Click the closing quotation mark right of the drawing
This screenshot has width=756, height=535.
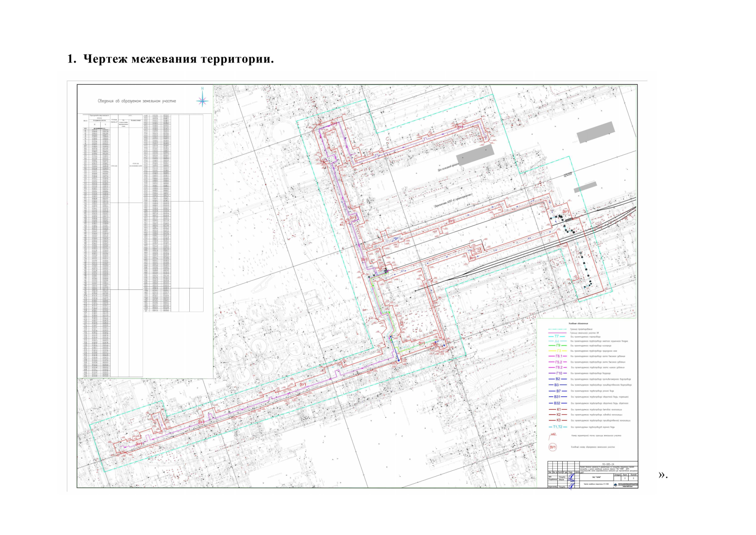(x=662, y=475)
